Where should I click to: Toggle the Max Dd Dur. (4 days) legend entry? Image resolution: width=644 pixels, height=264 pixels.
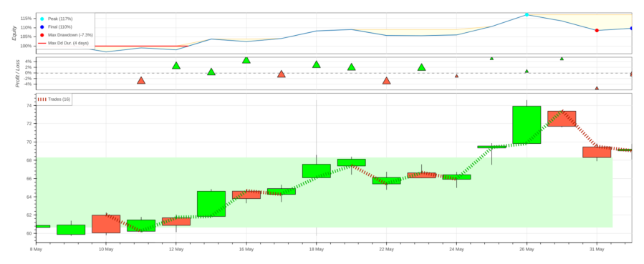[x=63, y=43]
